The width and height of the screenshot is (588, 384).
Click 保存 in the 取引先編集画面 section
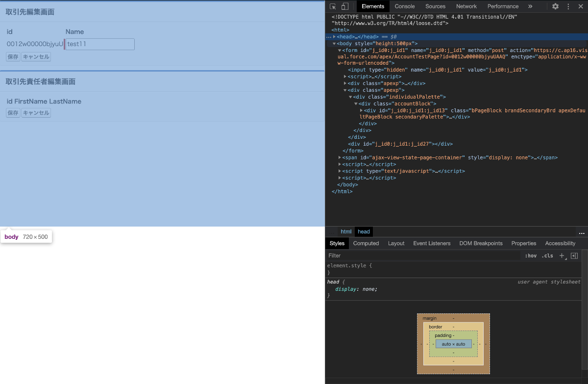tap(13, 57)
